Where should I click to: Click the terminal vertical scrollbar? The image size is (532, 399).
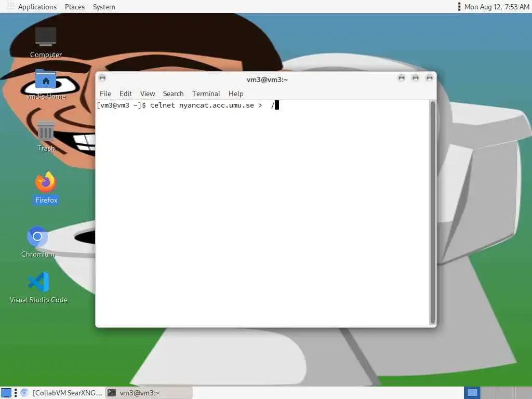click(x=432, y=212)
